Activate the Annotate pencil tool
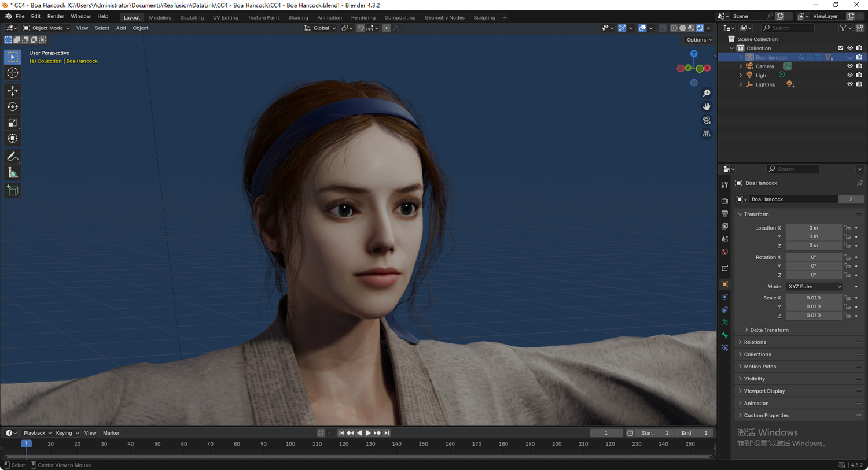The height and width of the screenshot is (470, 868). coord(13,157)
